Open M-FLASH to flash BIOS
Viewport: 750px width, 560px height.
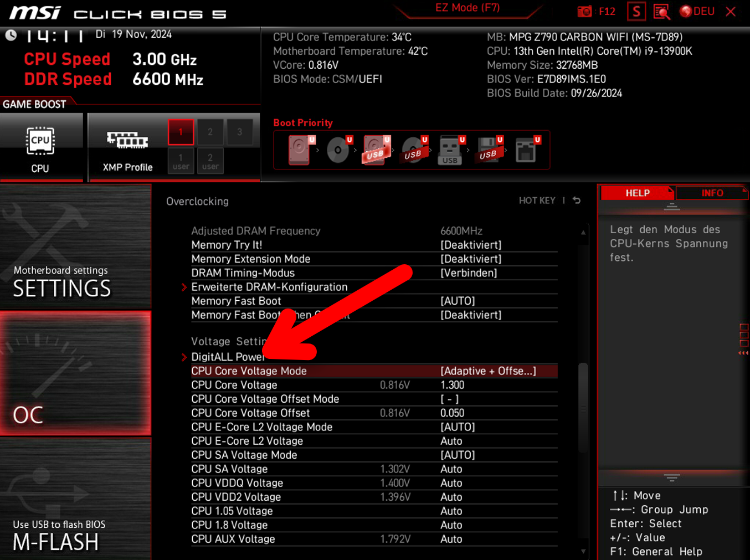75,499
